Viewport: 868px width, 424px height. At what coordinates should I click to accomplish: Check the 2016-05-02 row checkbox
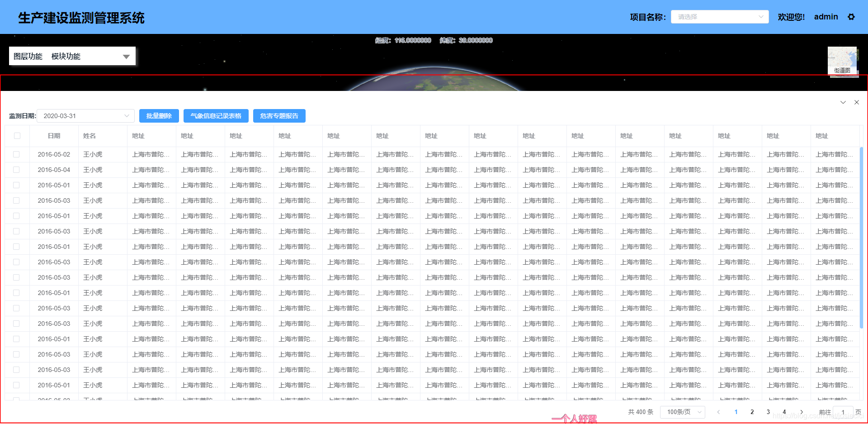(16, 154)
